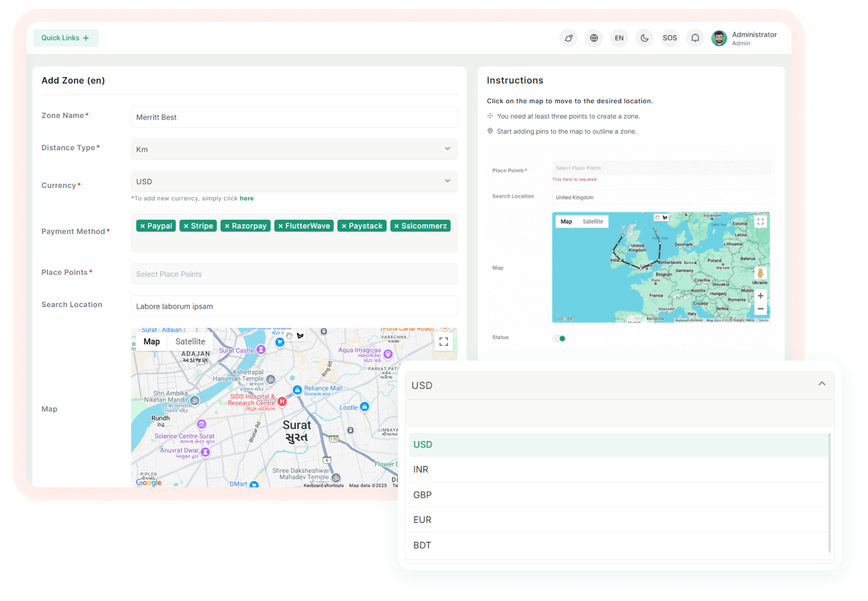Click the Administrator profile avatar

[719, 38]
